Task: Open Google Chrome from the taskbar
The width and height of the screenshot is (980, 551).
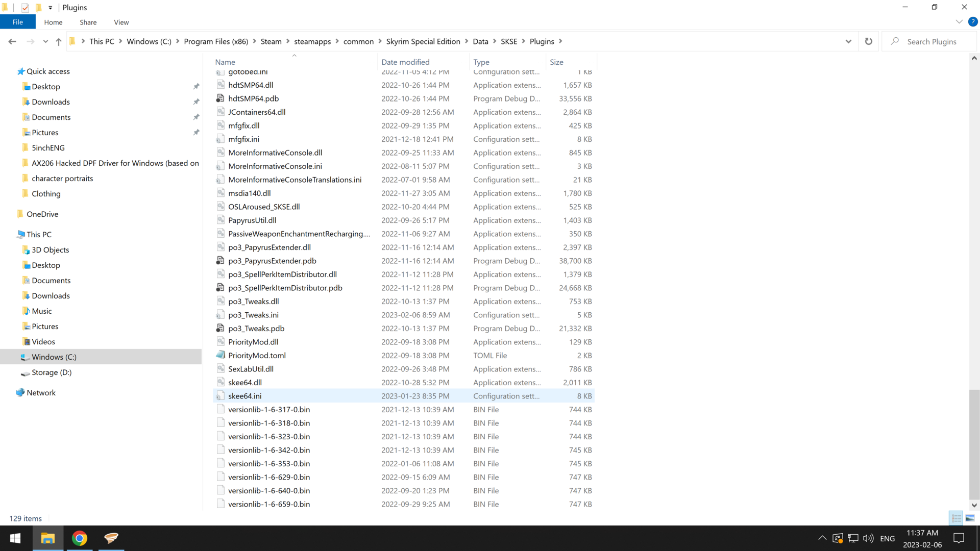Action: tap(79, 538)
